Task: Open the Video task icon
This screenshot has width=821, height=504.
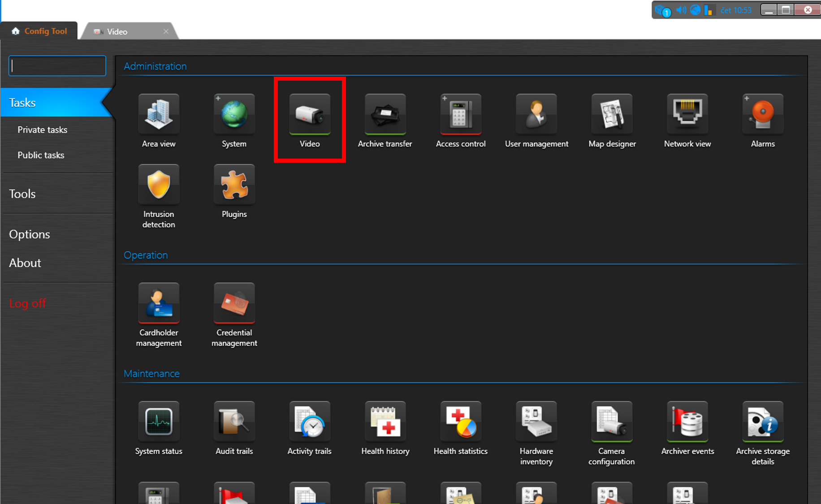Action: click(x=309, y=115)
